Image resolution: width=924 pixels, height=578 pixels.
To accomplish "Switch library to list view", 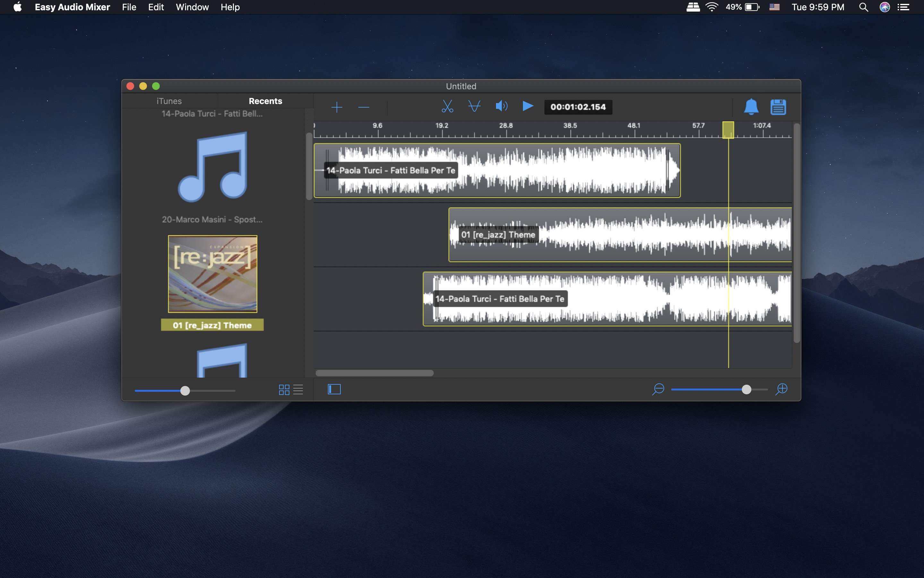I will [298, 390].
